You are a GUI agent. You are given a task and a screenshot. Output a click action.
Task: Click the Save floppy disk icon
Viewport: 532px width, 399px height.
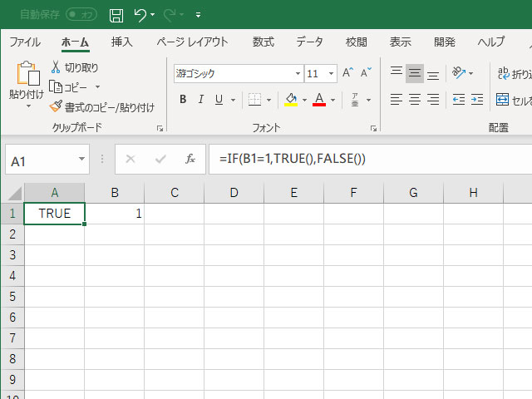click(x=116, y=15)
